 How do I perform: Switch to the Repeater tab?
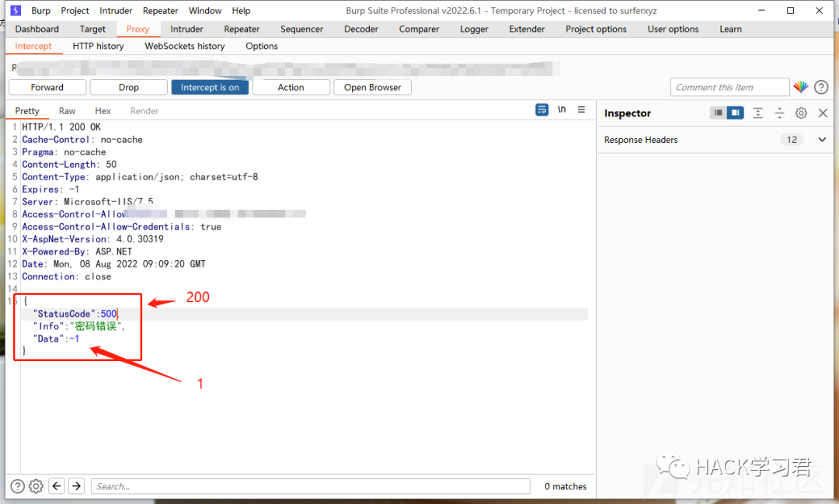[x=242, y=29]
